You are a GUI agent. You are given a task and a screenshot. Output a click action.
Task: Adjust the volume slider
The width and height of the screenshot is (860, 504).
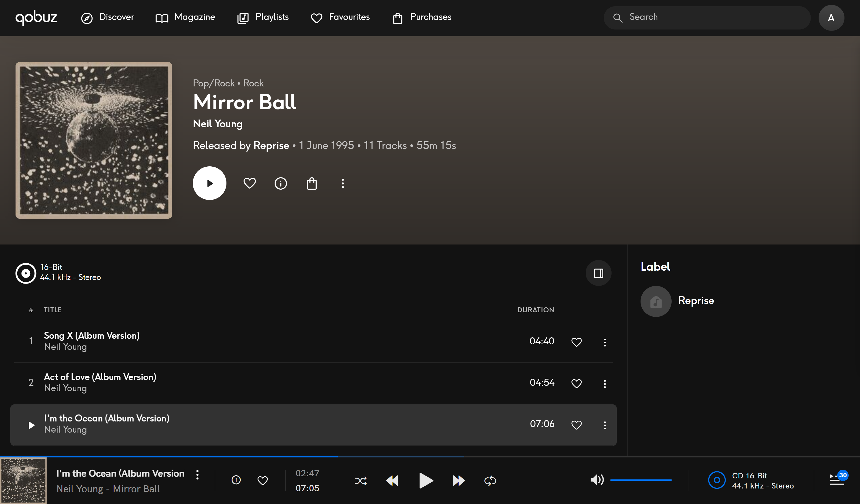pos(641,480)
